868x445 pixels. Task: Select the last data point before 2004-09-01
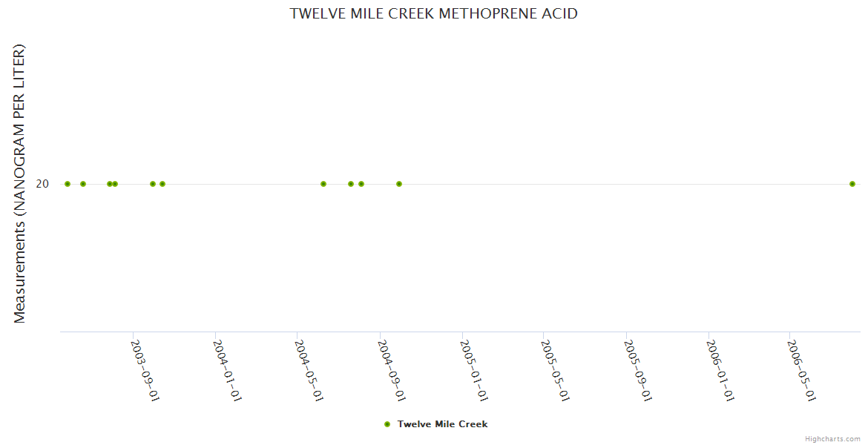361,184
